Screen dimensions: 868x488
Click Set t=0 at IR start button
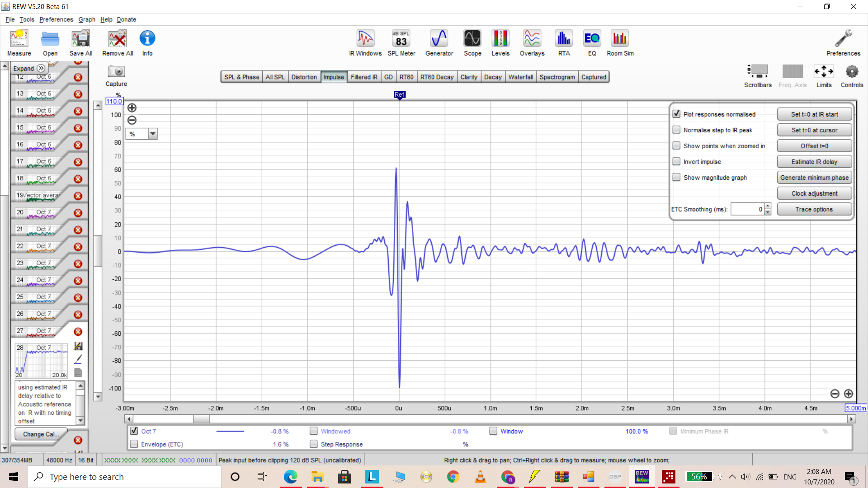pyautogui.click(x=814, y=114)
